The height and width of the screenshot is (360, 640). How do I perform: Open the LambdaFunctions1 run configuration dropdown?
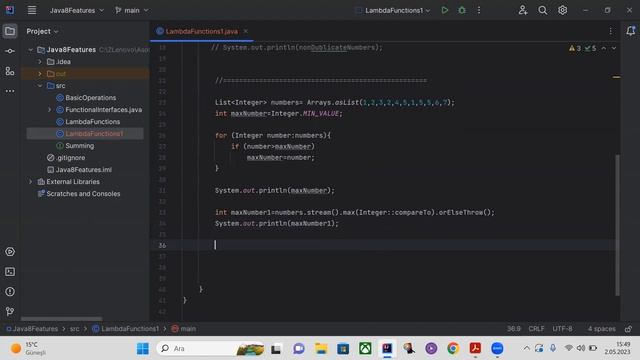(393, 10)
